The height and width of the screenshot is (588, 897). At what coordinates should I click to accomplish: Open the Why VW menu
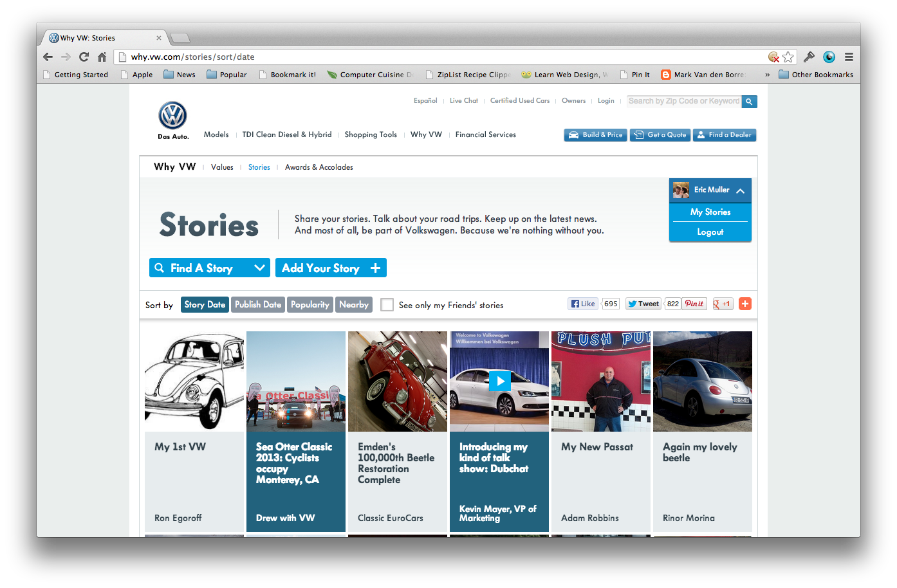click(426, 134)
